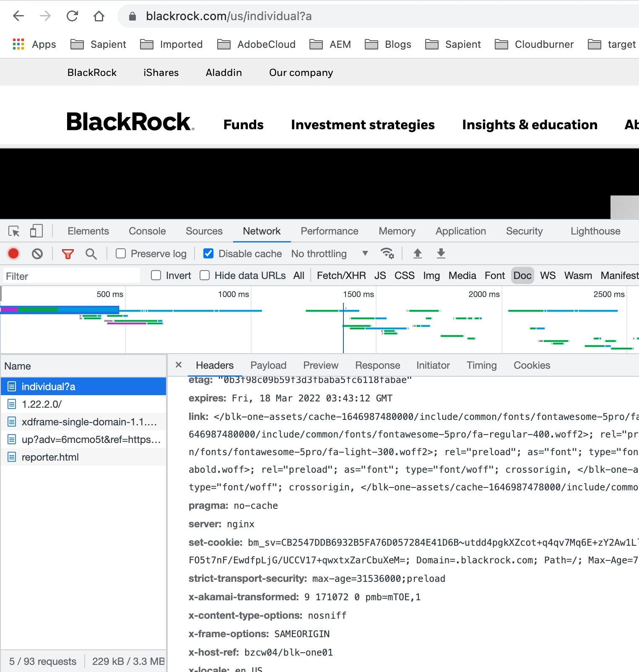
Task: Check Hide data URLs checkbox
Action: coord(205,275)
